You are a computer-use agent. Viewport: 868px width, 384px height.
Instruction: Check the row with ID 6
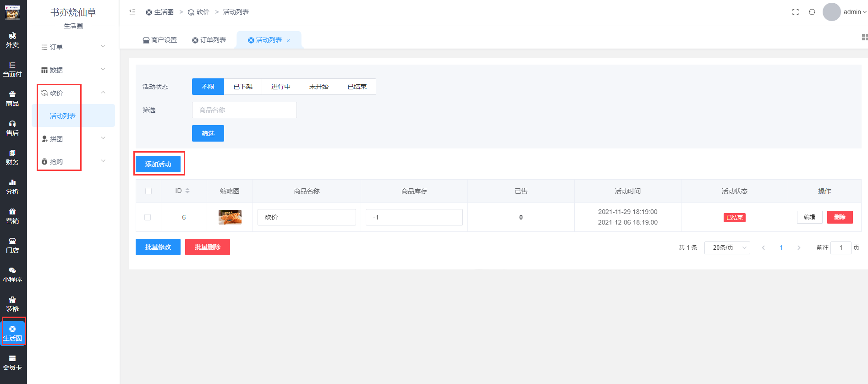(148, 217)
